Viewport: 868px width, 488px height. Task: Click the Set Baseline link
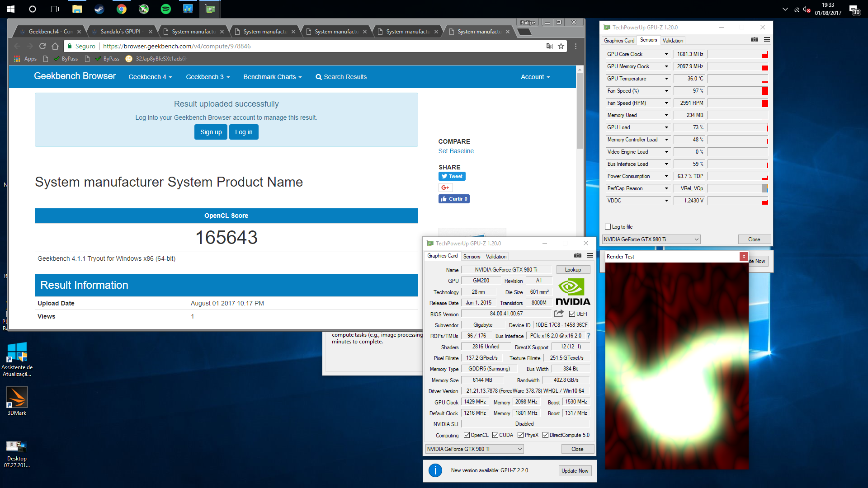pos(456,151)
